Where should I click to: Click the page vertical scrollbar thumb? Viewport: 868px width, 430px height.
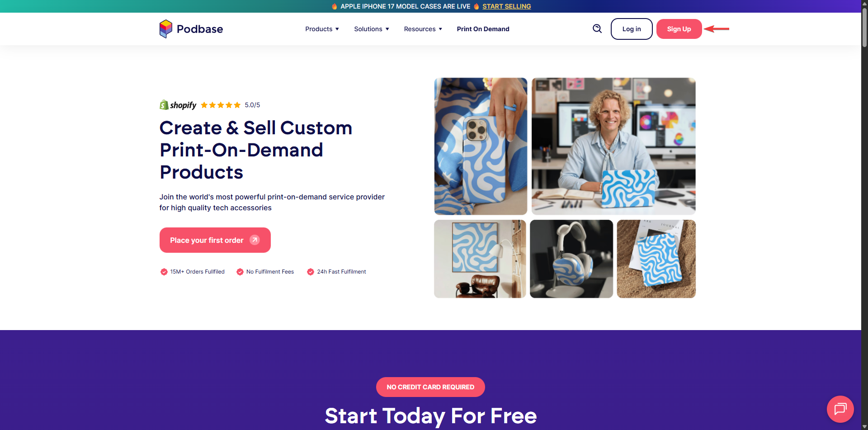click(864, 27)
